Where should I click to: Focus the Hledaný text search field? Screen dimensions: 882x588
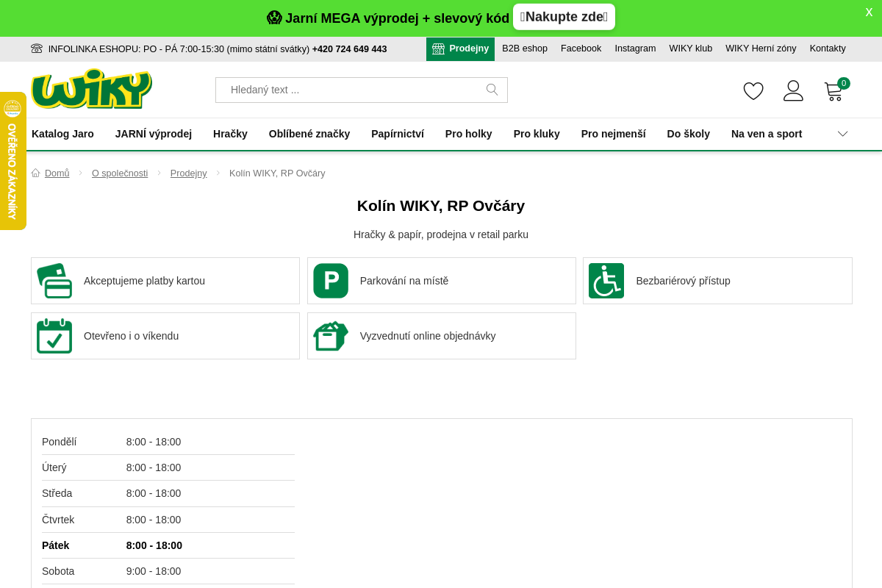click(x=353, y=90)
